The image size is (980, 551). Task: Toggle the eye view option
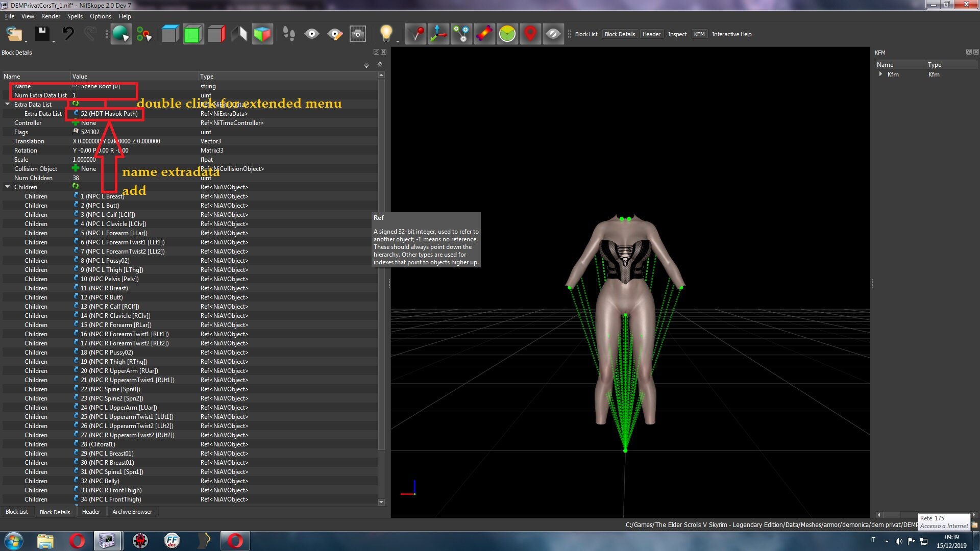(x=312, y=34)
